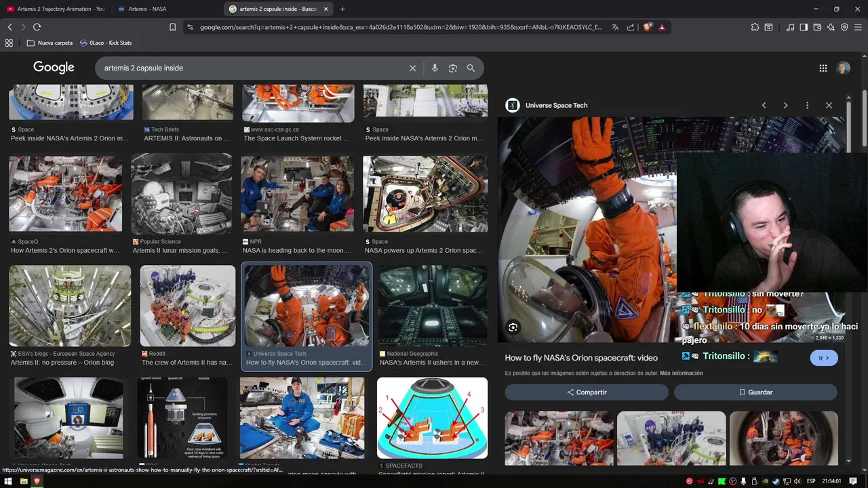Clear the search query with X
Viewport: 868px width, 488px height.
pyautogui.click(x=412, y=68)
